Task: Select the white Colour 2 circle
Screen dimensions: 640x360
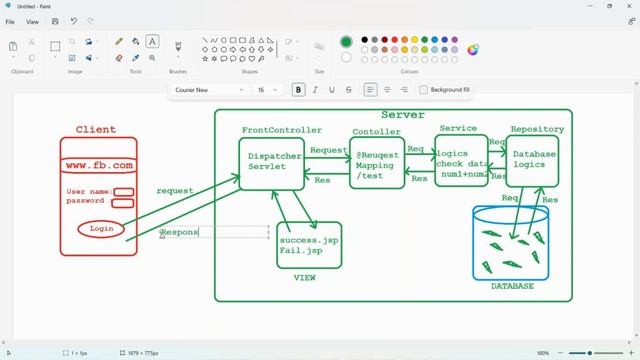Action: (x=346, y=58)
